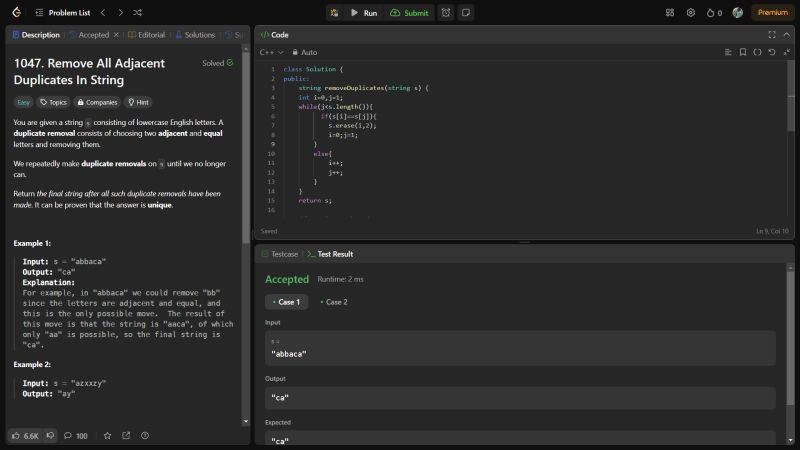This screenshot has width=800, height=450.
Task: Show the Hint
Action: (x=138, y=102)
